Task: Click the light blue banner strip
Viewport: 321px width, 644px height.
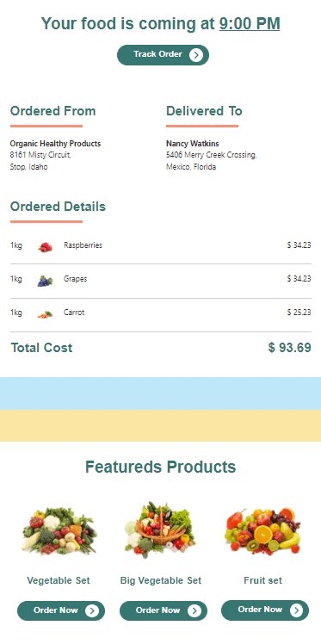Action: tap(160, 393)
